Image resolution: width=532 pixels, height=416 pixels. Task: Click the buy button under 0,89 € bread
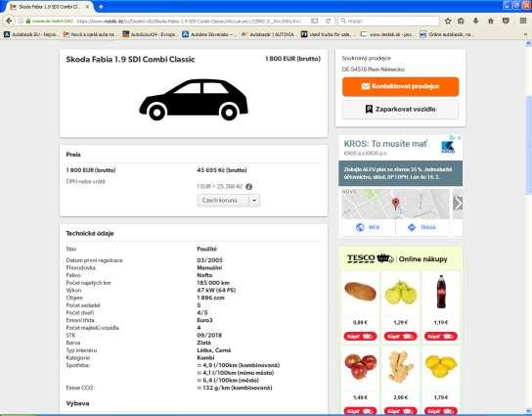pos(360,336)
